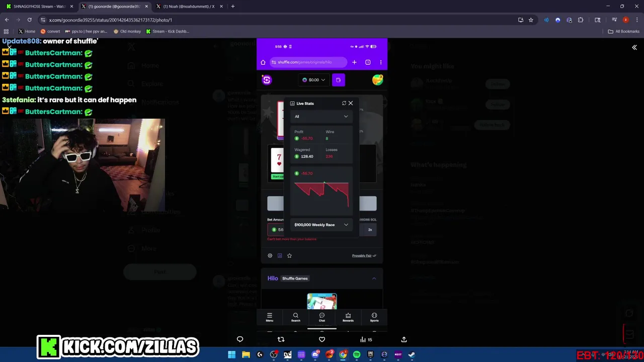
Task: Collapse the side panel using double chevron
Action: tap(634, 47)
